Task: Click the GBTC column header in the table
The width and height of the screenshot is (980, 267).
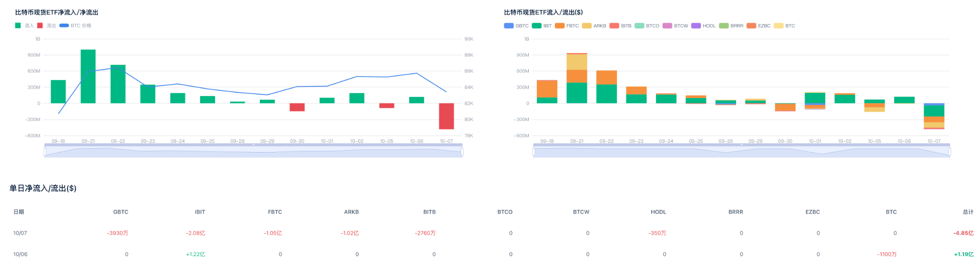Action: point(121,212)
